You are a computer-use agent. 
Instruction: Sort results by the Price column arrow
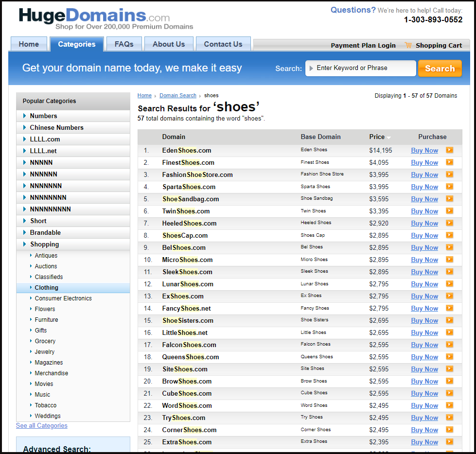389,138
